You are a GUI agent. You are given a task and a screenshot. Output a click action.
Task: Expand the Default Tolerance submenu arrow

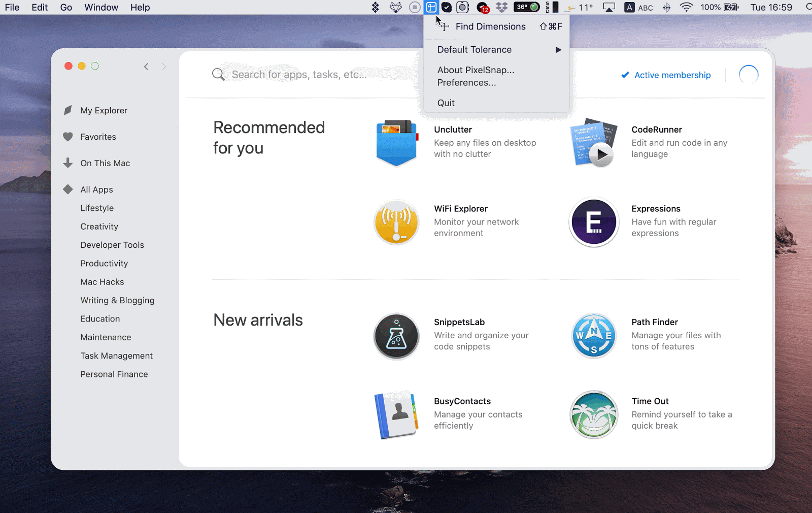(x=558, y=50)
